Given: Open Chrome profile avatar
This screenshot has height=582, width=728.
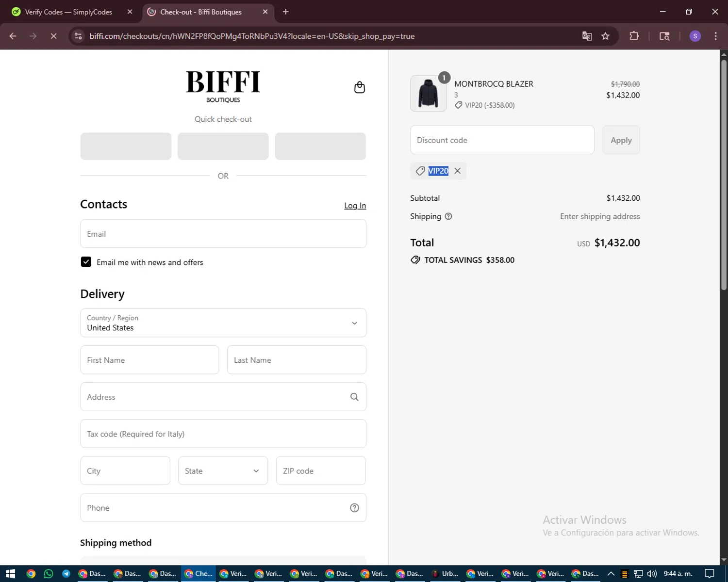Looking at the screenshot, I should [x=695, y=36].
